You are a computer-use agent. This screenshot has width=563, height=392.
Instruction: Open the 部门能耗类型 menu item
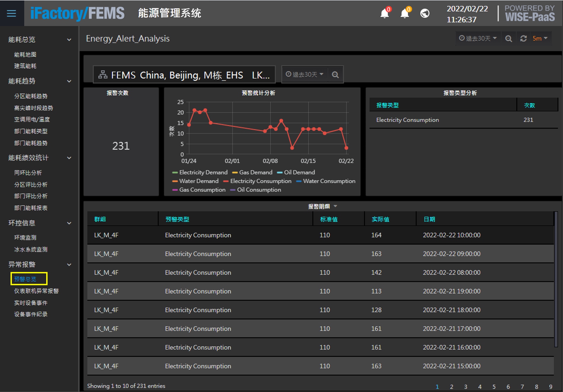[31, 131]
